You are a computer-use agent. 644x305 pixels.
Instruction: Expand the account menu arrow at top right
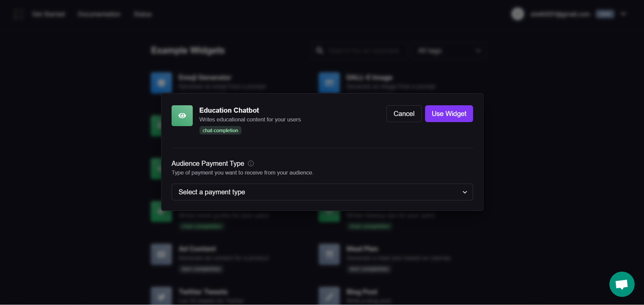coord(623,14)
